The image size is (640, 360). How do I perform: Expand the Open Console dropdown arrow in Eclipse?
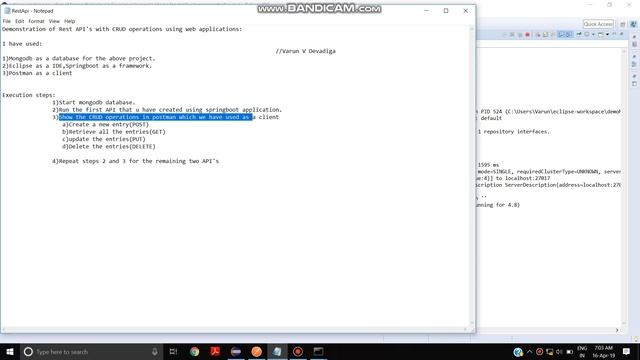point(607,35)
